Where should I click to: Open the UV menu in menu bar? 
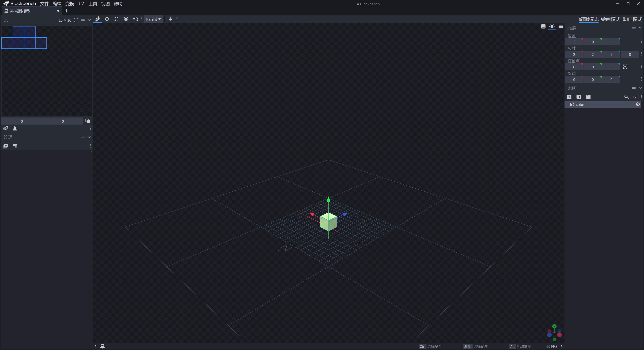(x=81, y=4)
